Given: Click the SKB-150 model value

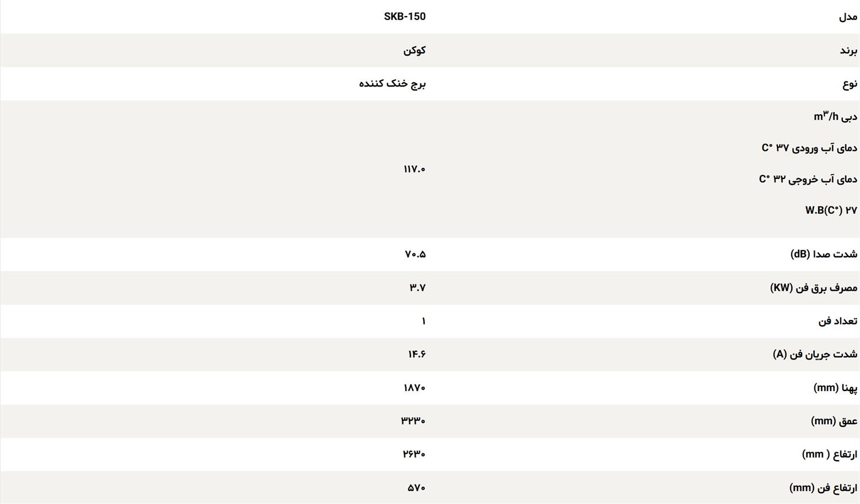Looking at the screenshot, I should [x=405, y=17].
